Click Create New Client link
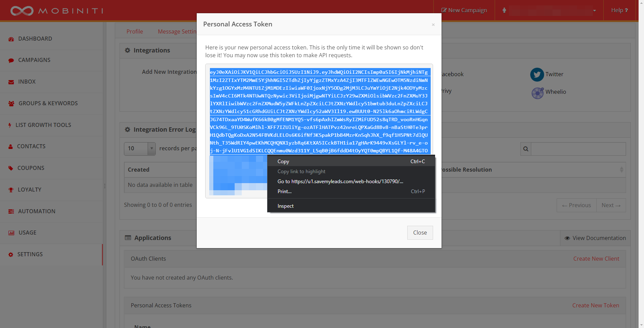Viewport: 644px width, 328px height. [x=596, y=259]
